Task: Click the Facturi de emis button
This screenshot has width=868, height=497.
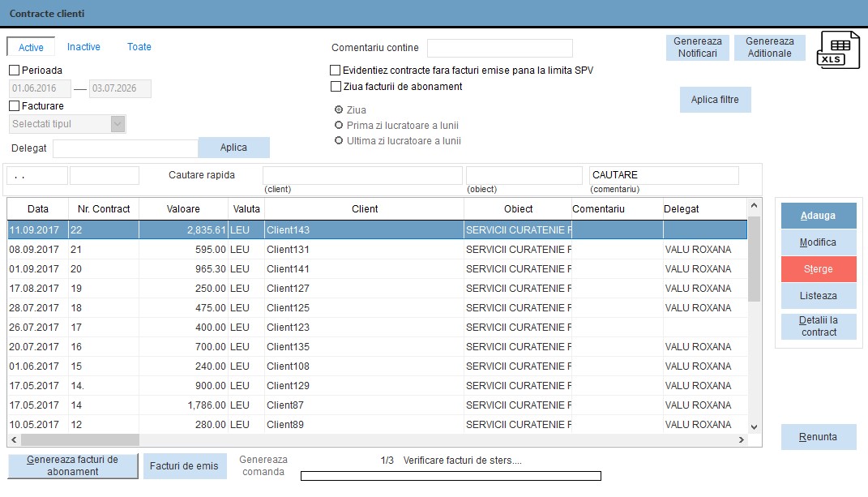Action: [184, 466]
